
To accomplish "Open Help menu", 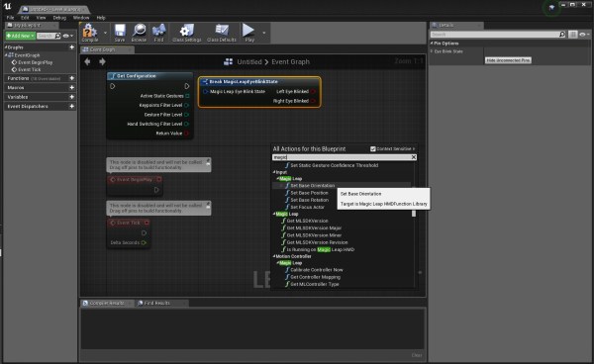I will point(101,18).
